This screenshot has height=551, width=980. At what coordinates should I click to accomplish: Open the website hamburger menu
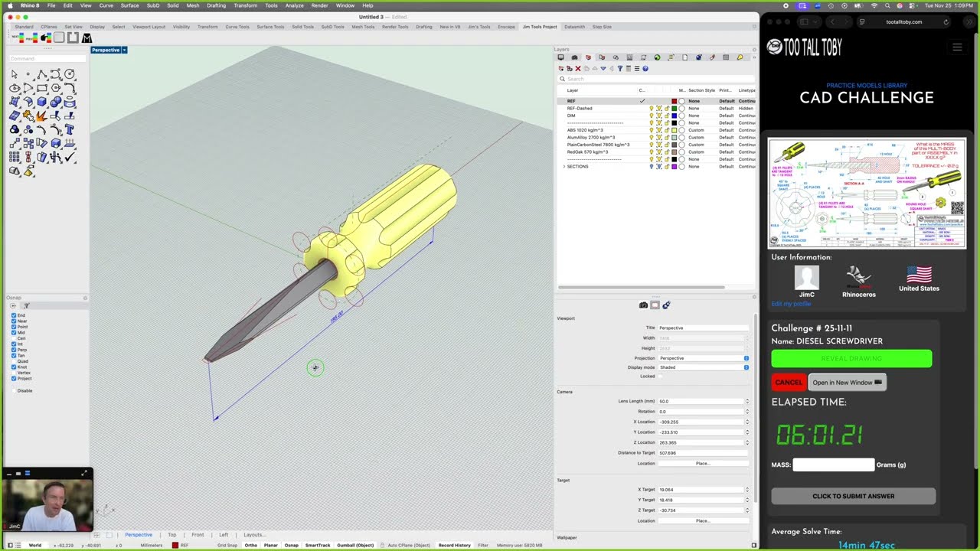point(957,47)
